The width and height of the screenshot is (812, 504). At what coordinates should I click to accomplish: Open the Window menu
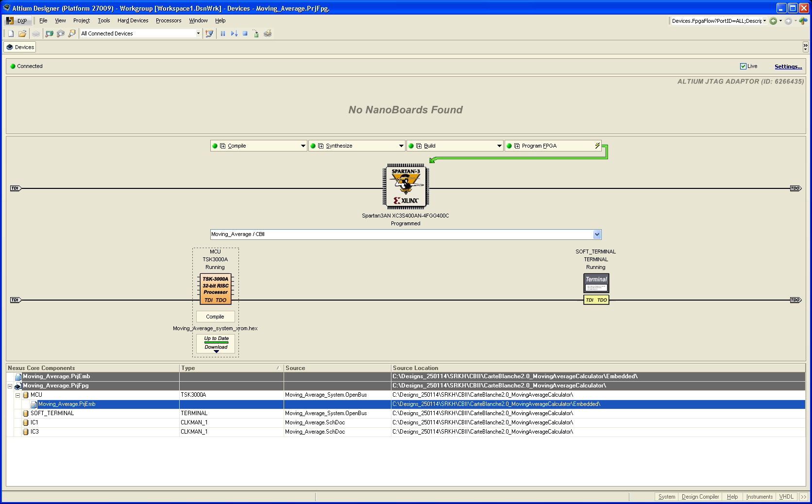click(198, 20)
